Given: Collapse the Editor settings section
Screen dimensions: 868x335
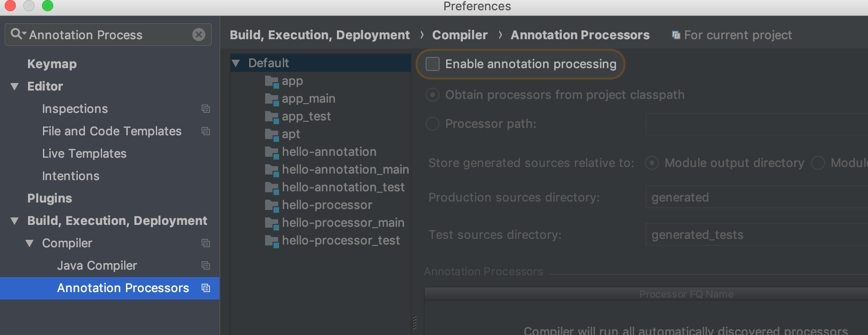Looking at the screenshot, I should [14, 86].
